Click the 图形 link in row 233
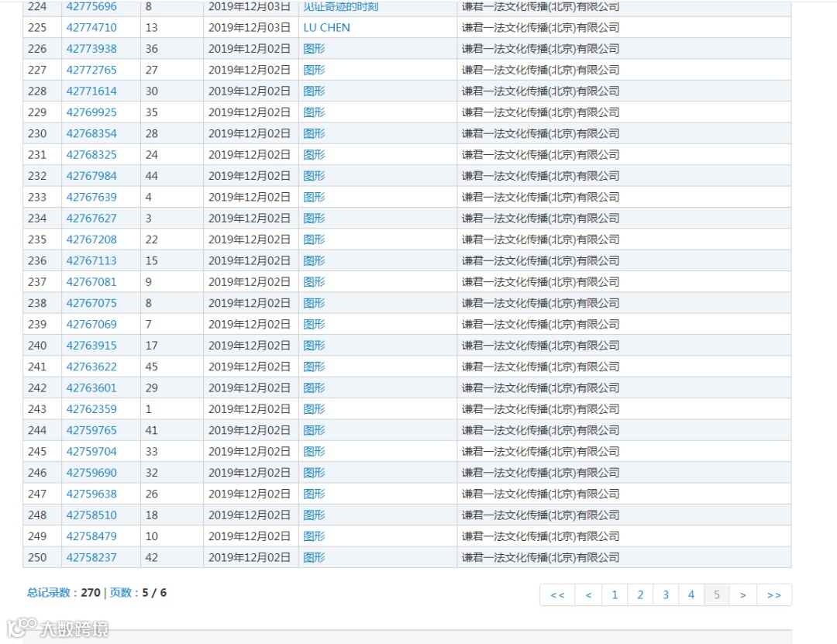The height and width of the screenshot is (644, 837). tap(314, 197)
